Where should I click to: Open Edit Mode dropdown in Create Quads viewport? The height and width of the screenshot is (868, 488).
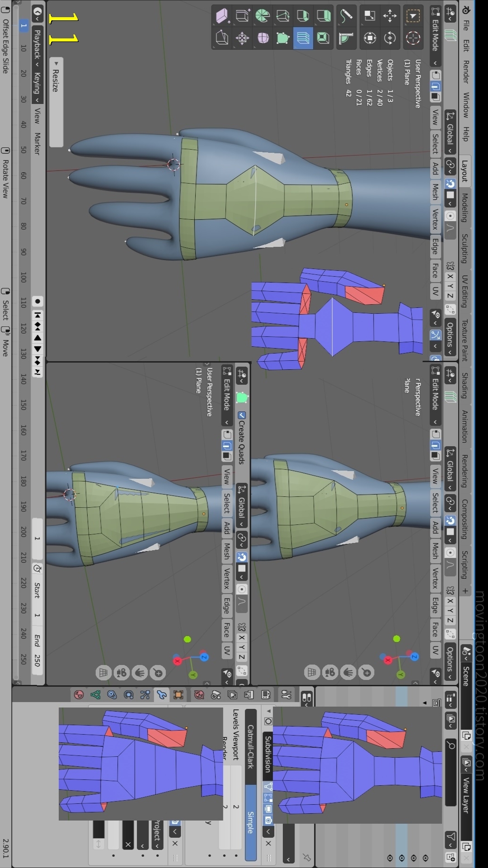pyautogui.click(x=227, y=396)
